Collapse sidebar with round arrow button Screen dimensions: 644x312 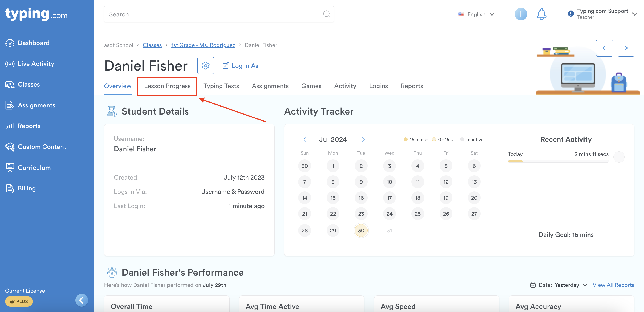[82, 300]
